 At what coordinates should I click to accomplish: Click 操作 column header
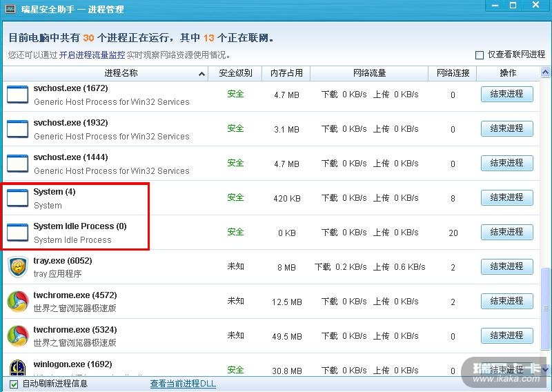(x=508, y=73)
